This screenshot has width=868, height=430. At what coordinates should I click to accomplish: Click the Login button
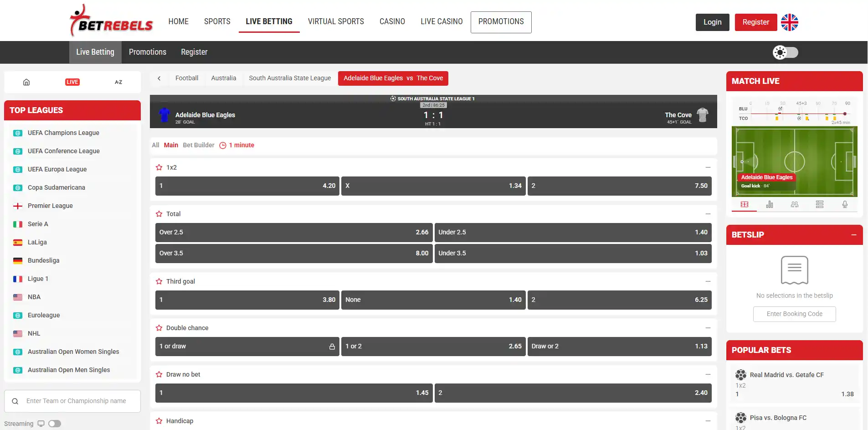(x=713, y=22)
